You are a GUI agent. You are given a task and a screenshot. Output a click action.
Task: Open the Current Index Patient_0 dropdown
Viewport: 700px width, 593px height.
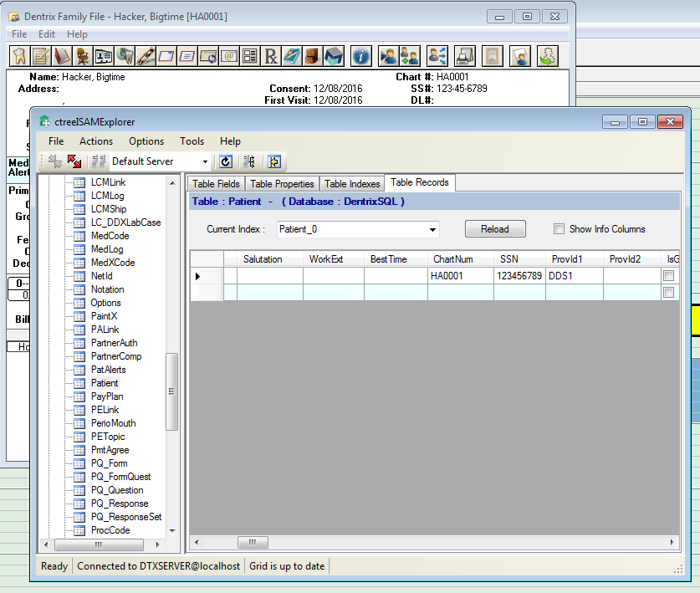click(432, 229)
